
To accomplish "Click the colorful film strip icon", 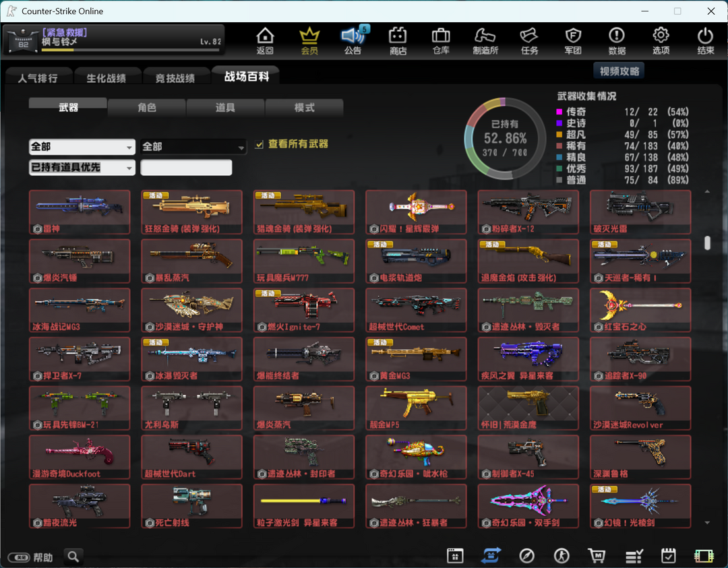I will pos(704,555).
